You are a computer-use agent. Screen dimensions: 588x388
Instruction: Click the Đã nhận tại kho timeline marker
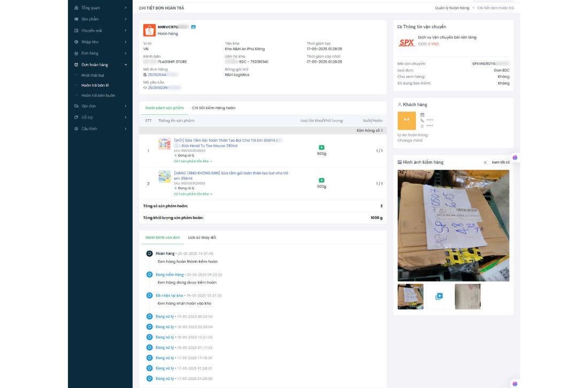click(149, 296)
